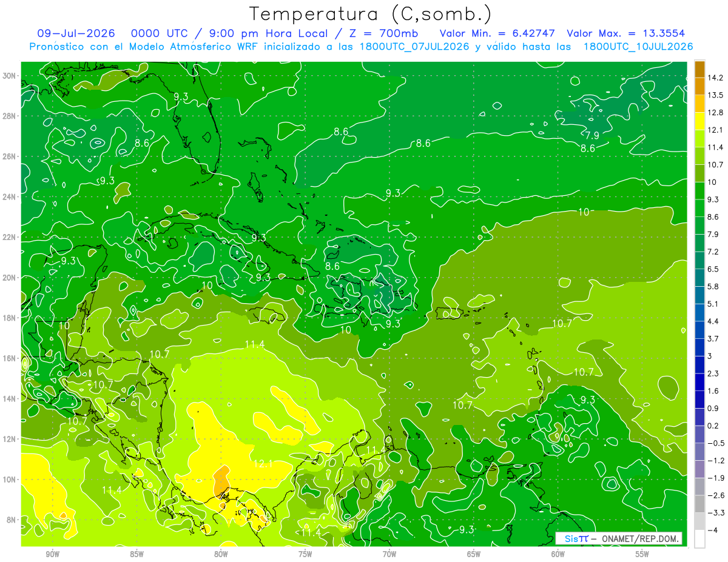Click the white colorbar segment below -4

point(699,539)
